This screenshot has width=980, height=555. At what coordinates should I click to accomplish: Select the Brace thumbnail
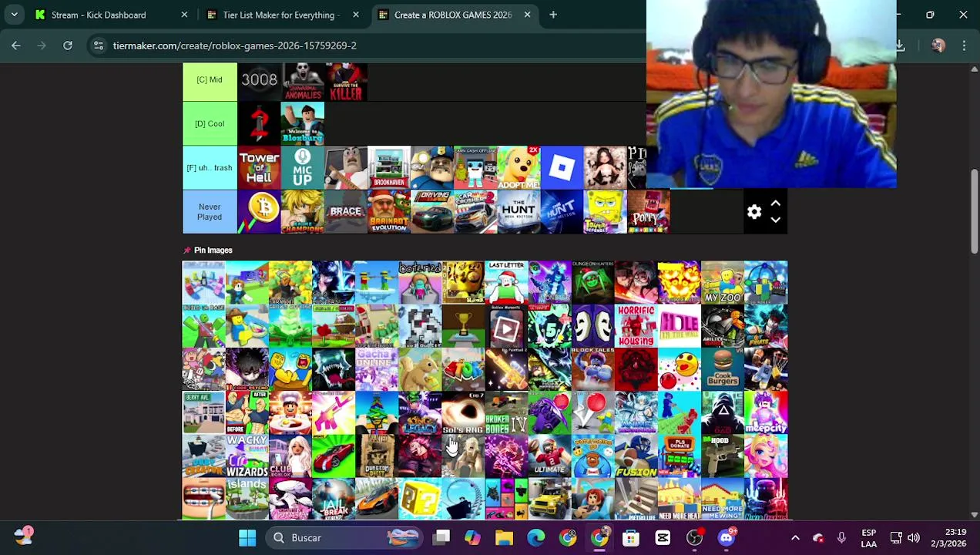point(346,212)
